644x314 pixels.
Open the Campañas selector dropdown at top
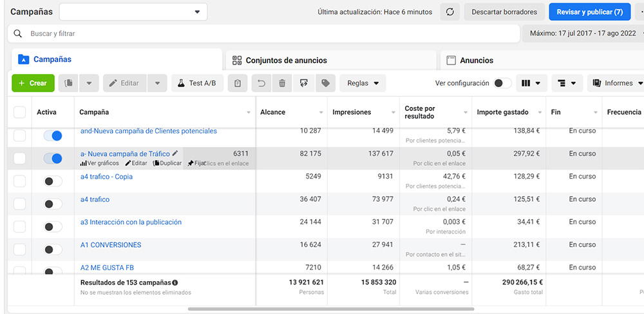pyautogui.click(x=133, y=12)
